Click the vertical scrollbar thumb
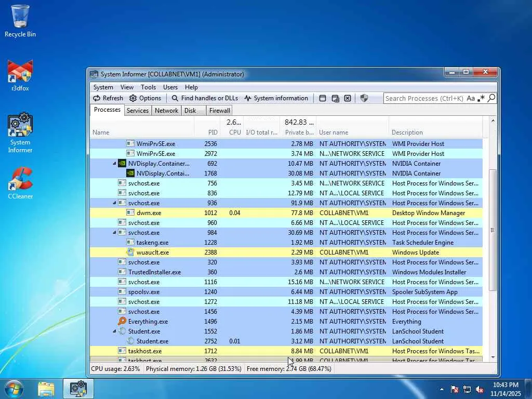Screen dimensions: 532x399 click(x=493, y=230)
